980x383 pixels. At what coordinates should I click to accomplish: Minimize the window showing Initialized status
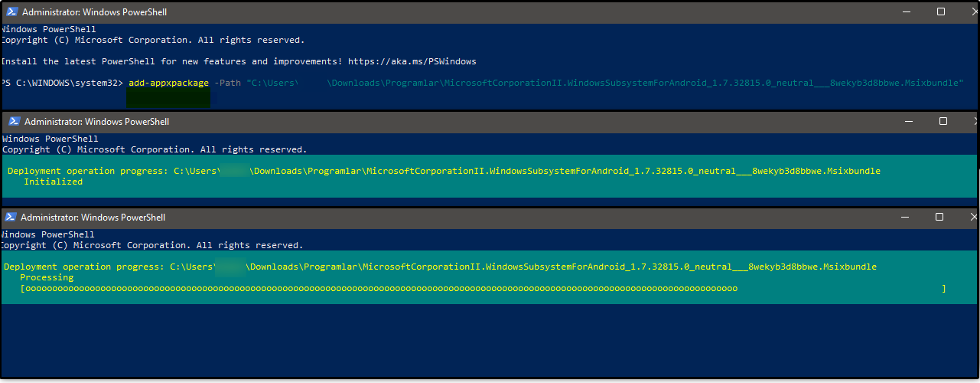pos(907,122)
